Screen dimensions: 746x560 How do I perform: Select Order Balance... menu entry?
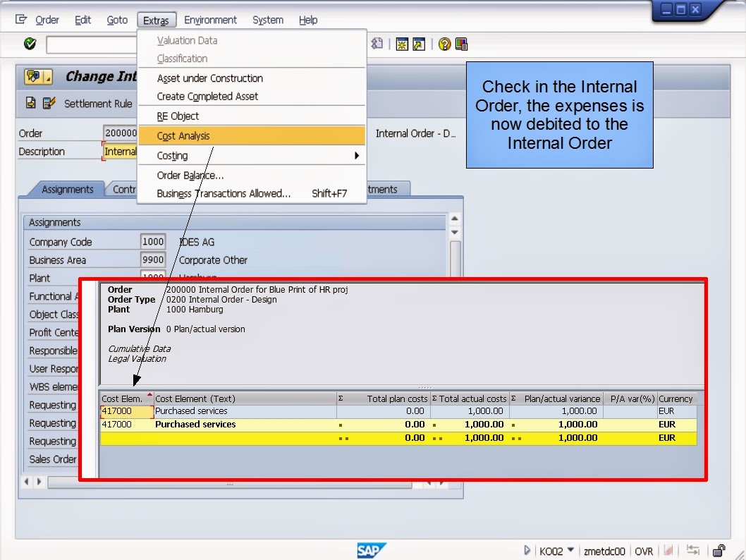(x=252, y=175)
